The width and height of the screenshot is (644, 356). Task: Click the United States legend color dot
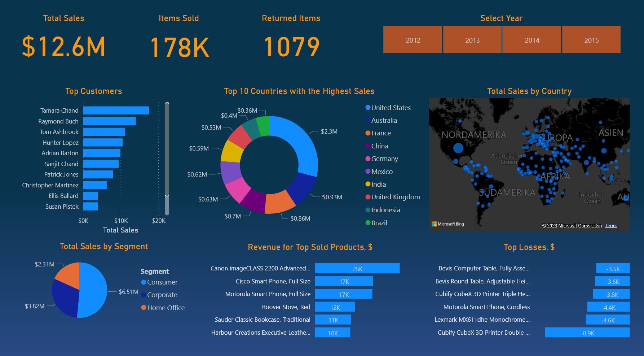367,108
